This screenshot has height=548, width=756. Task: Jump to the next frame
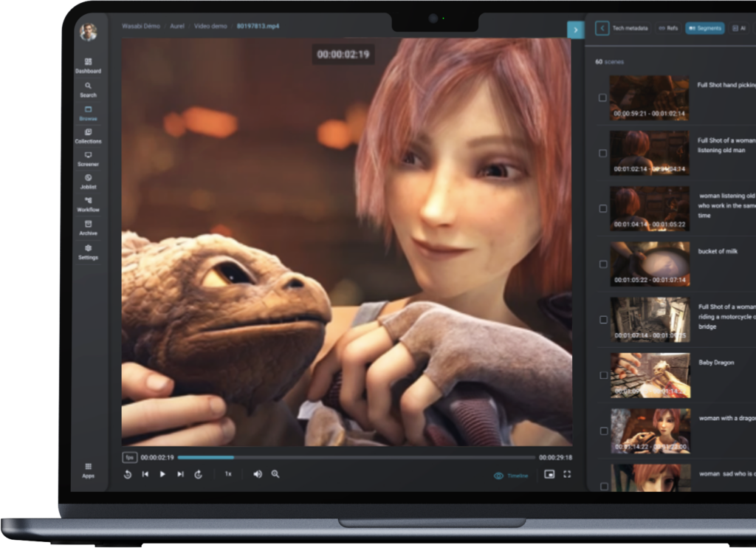point(180,474)
